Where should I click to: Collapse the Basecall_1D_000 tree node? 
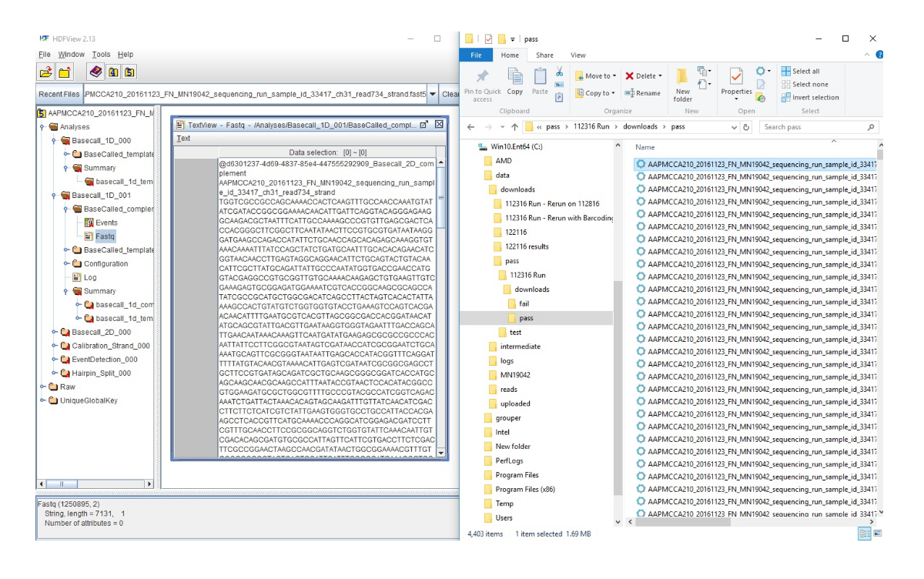54,141
